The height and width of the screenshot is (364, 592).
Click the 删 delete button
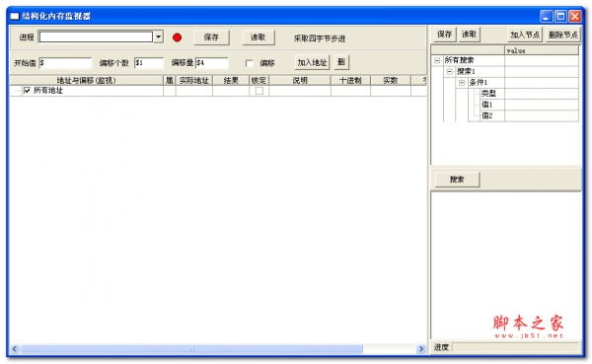coord(341,62)
